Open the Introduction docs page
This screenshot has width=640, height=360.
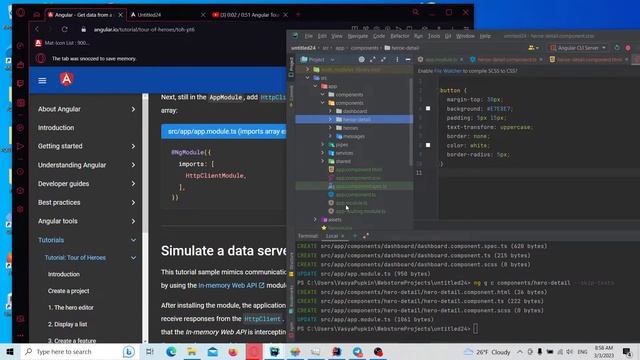tap(56, 128)
